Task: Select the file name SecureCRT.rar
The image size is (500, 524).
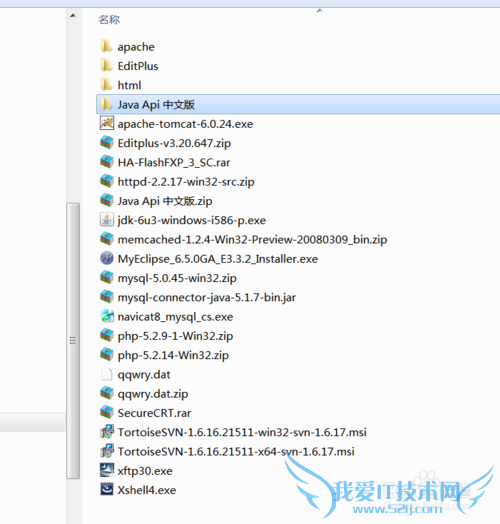Action: (x=154, y=413)
